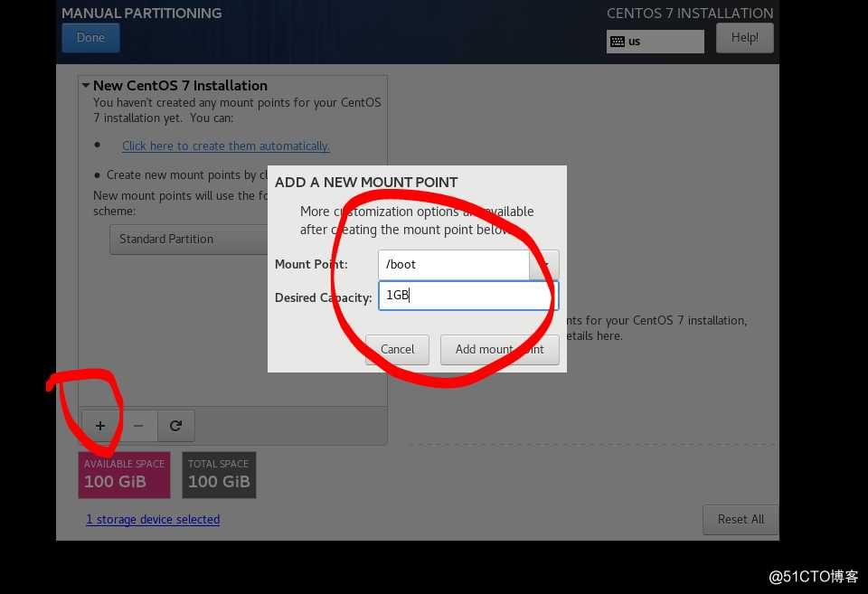The width and height of the screenshot is (868, 594).
Task: Open the Help! button
Action: tap(744, 38)
